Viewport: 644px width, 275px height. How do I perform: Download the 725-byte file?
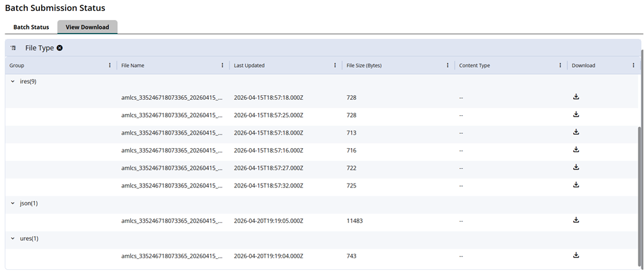(x=576, y=185)
